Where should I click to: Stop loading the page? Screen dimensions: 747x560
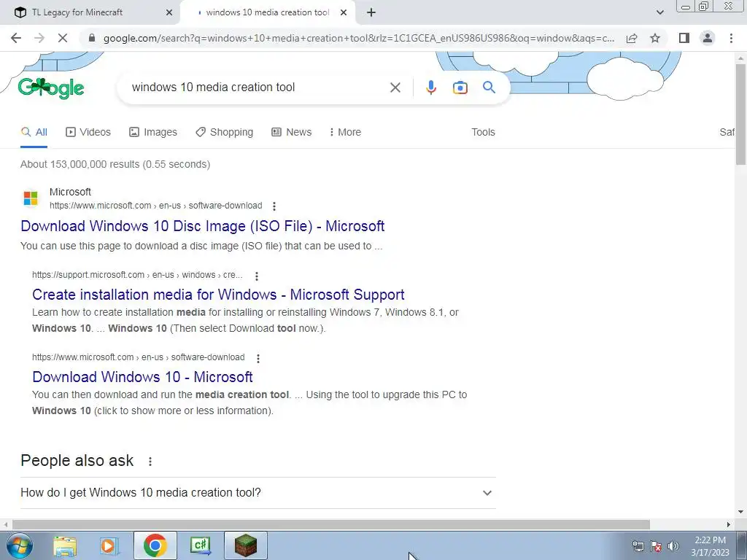tap(63, 38)
